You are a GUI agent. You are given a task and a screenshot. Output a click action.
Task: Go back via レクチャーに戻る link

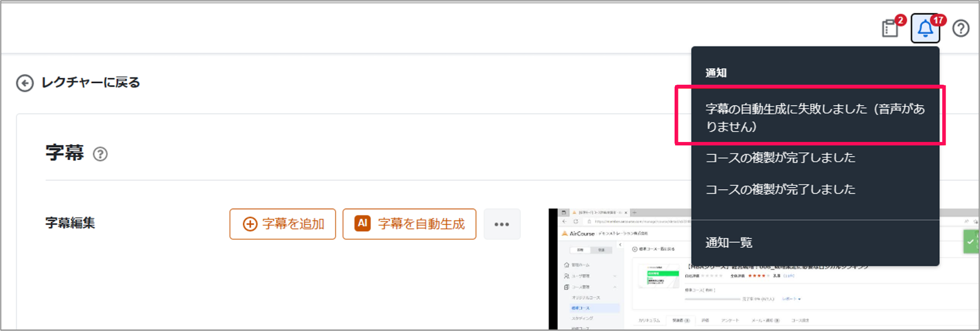point(91,83)
